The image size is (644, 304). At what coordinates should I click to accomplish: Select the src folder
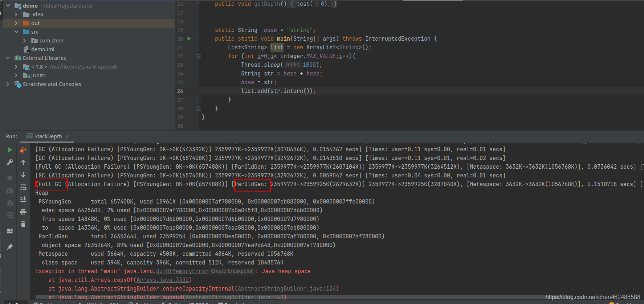point(34,32)
